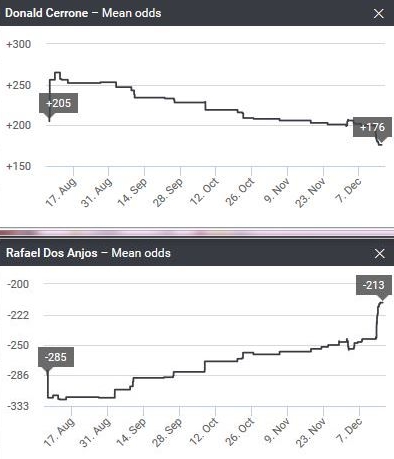
Task: Click the 26. Oct label on Dos Anjos chart
Action: (240, 431)
